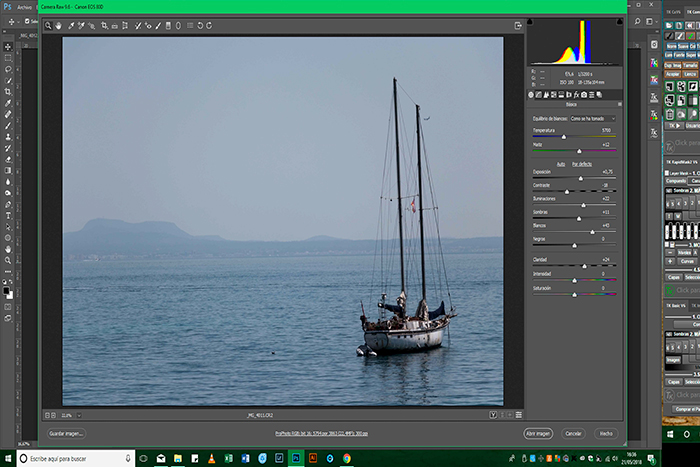
Task: Select the Zoom tool in Camera Raw
Action: [x=48, y=25]
